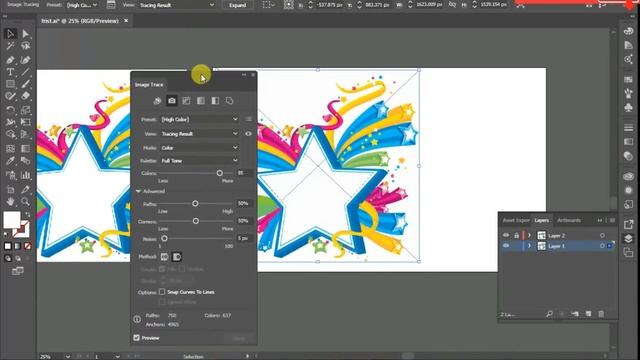Choose Black and White preset icon
This screenshot has height=360, width=640.
click(215, 101)
